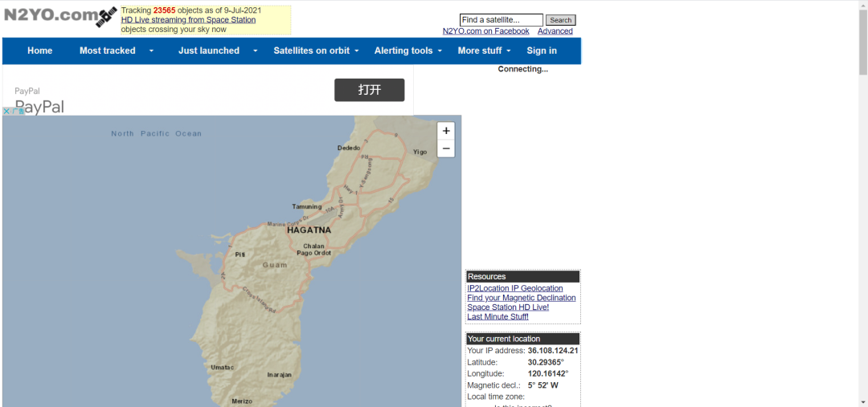This screenshot has width=868, height=407.
Task: Click the Umatac label on the map
Action: [223, 367]
